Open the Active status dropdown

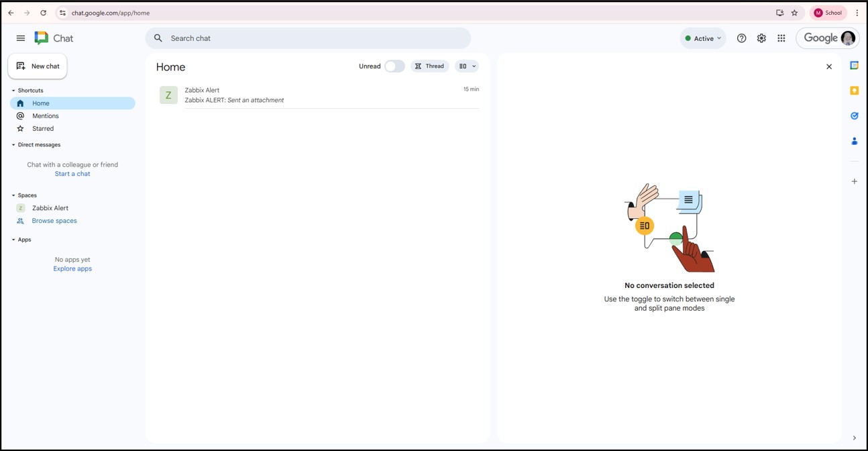(x=702, y=38)
